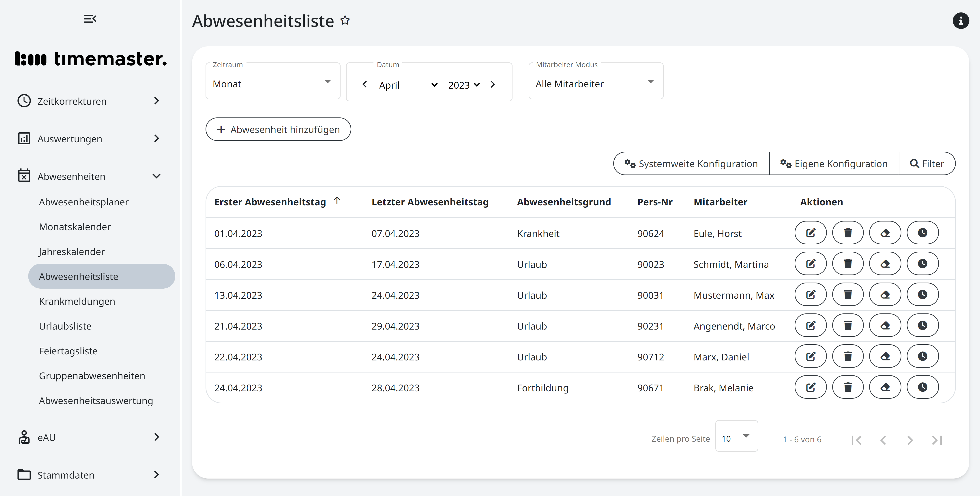This screenshot has height=496, width=980.
Task: Click clock icon for Angenendt, Marco
Action: coord(922,325)
